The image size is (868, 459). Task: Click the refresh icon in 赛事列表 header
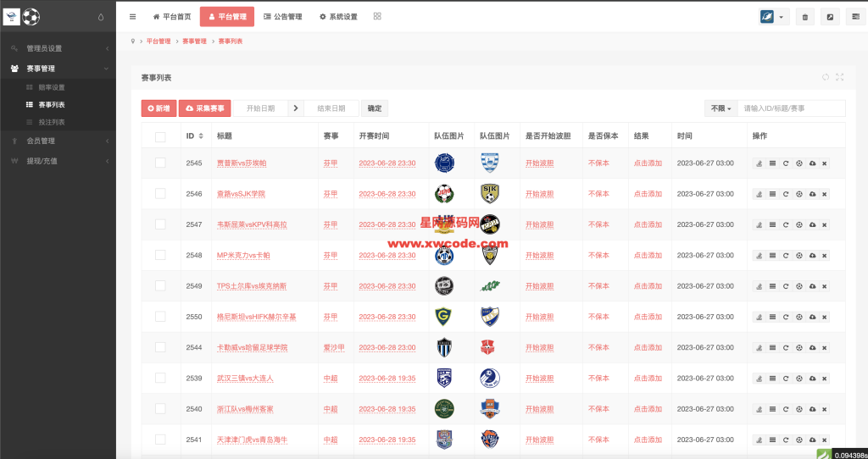825,77
